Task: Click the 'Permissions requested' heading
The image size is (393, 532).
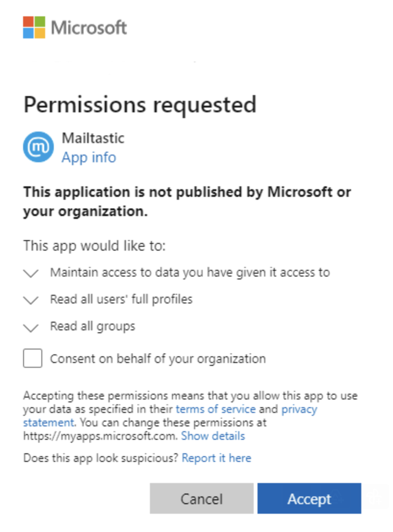Action: click(x=140, y=104)
